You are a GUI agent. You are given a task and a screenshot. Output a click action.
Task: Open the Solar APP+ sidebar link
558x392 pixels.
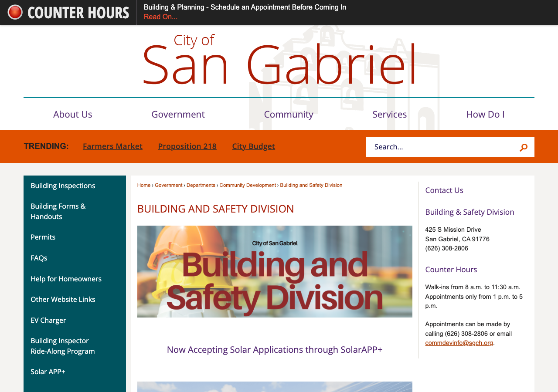[48, 372]
